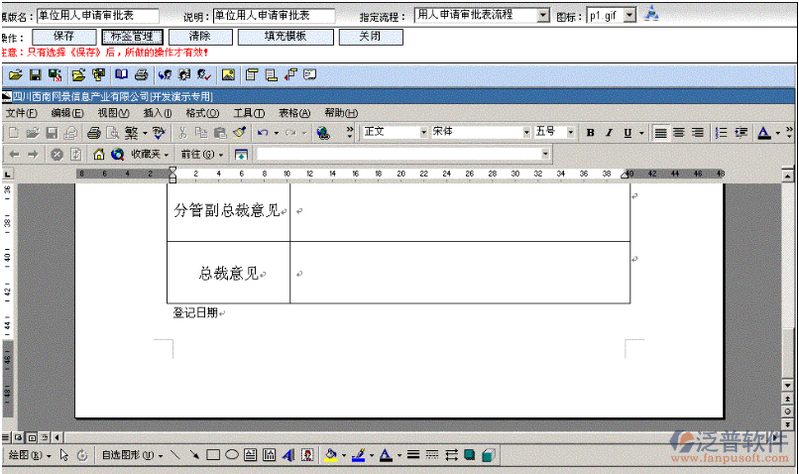Open the 宋体 font dropdown
This screenshot has height=474, width=799.
coord(526,133)
